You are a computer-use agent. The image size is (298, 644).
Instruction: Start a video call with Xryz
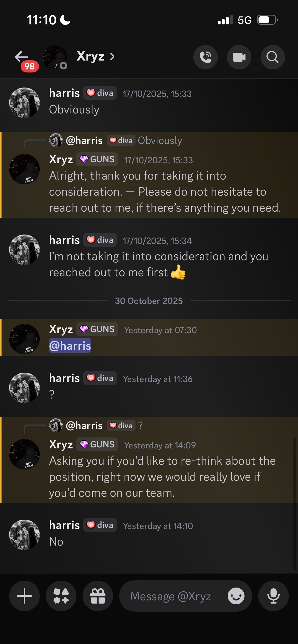tap(239, 57)
